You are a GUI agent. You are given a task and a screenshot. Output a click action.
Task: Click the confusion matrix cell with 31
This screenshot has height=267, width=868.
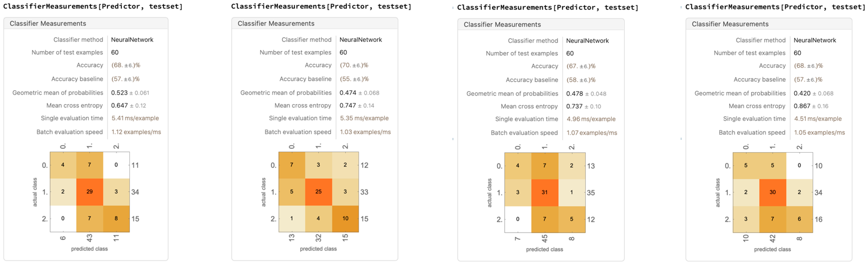tap(545, 193)
